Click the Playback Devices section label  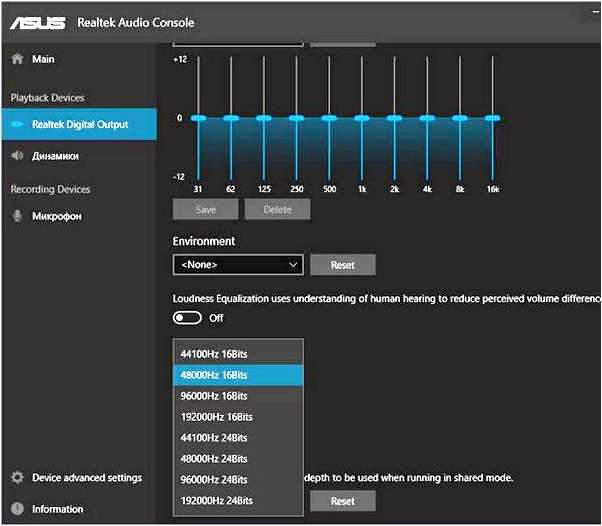(47, 98)
